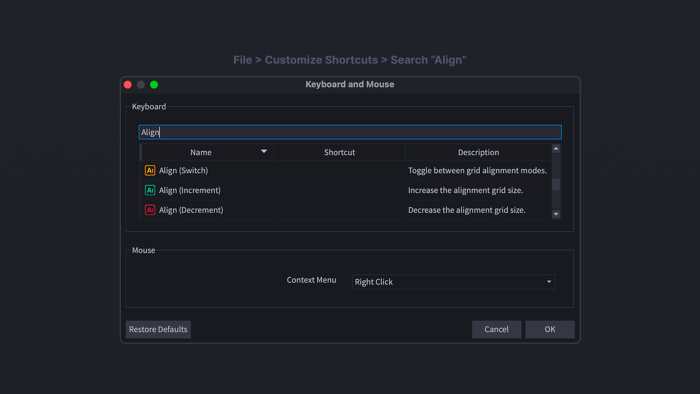Click the list scrollbar down arrow

tap(556, 214)
